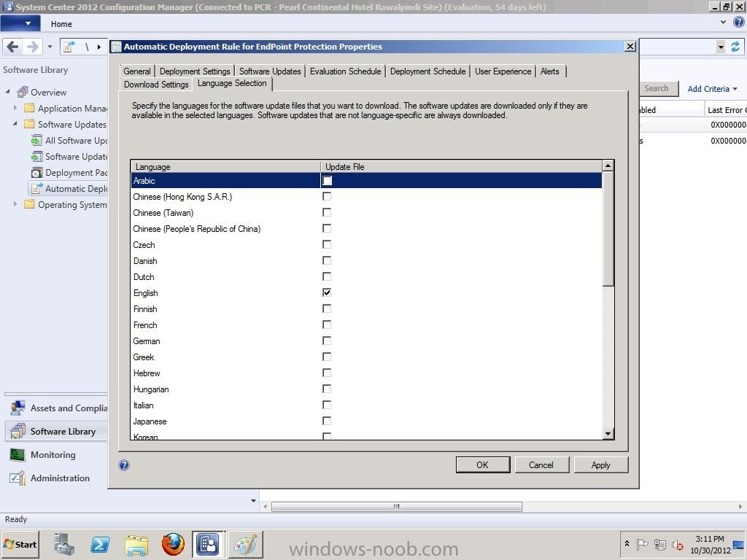Open the Add Criteria dropdown
Screen dimensions: 747x560
pyautogui.click(x=712, y=89)
